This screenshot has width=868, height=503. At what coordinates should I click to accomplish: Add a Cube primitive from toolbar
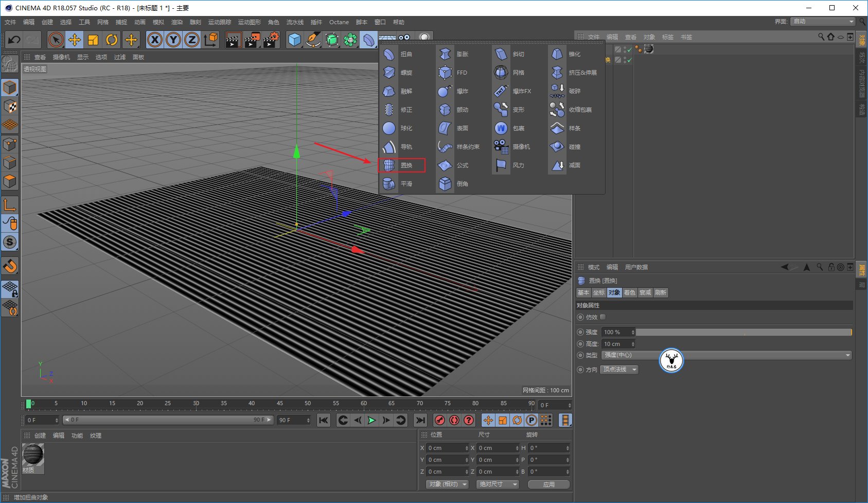point(294,40)
